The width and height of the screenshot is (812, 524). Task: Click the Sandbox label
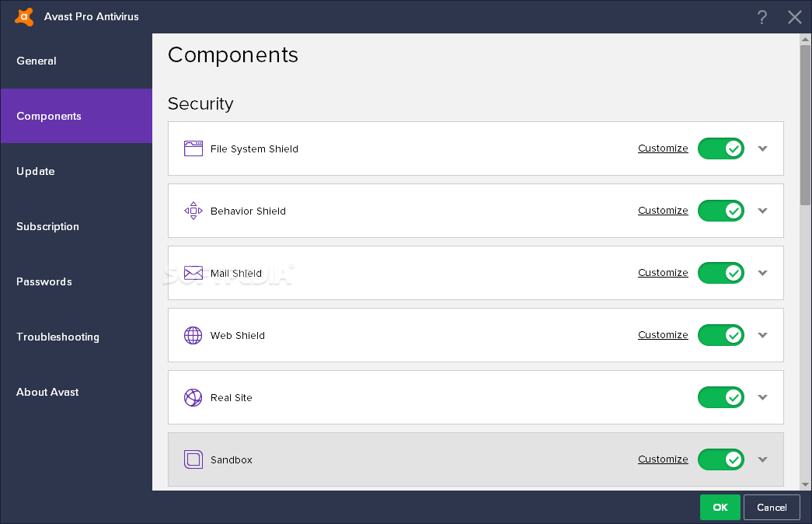pos(232,459)
